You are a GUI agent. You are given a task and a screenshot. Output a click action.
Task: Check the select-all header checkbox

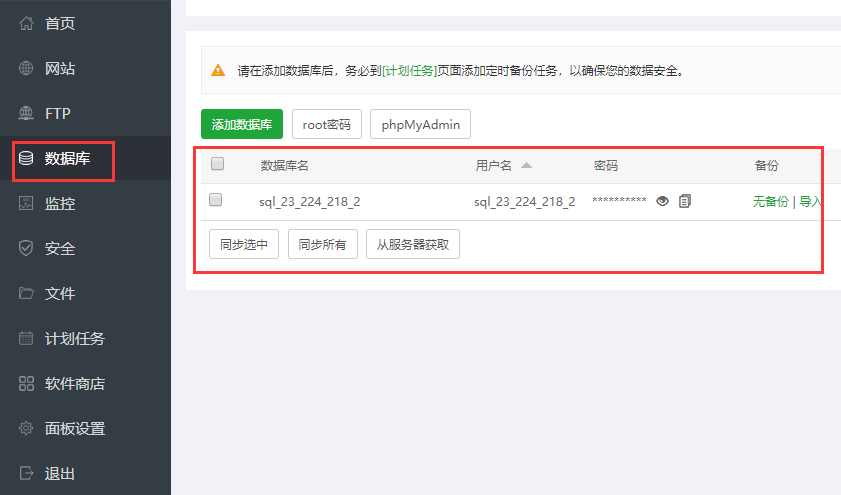(x=217, y=164)
